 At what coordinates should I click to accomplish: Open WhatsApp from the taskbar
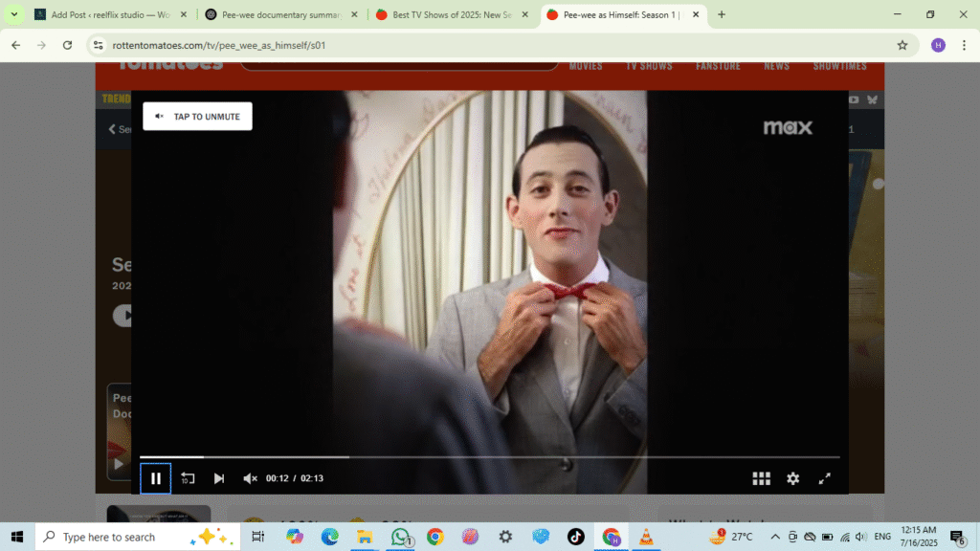tap(400, 537)
